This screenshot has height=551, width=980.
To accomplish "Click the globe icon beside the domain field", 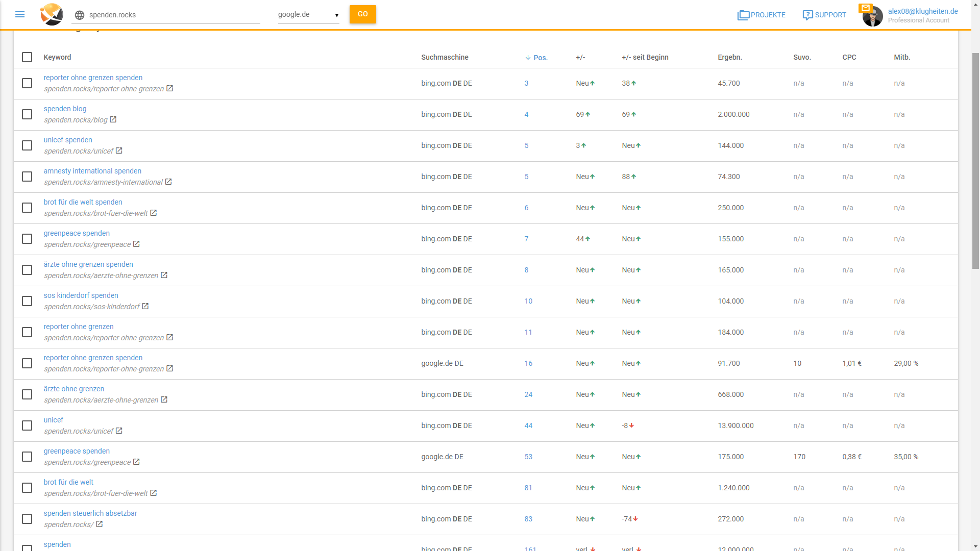I will coord(80,15).
